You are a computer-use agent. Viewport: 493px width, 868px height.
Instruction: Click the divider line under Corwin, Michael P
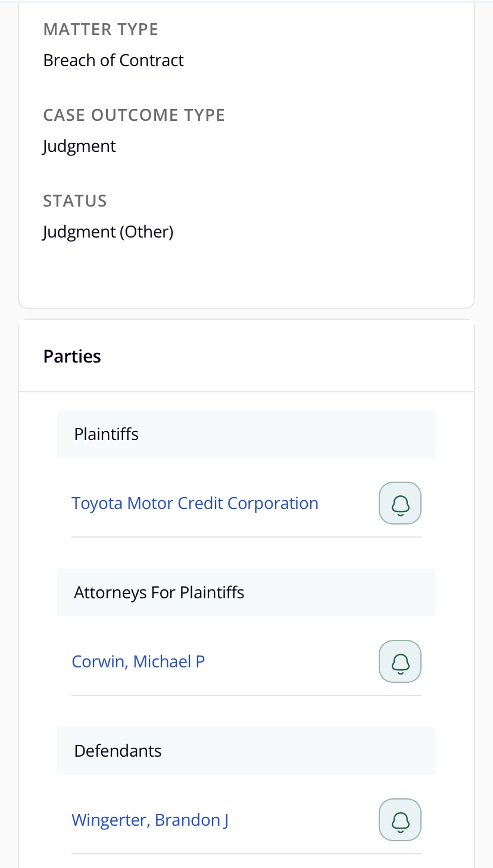[x=246, y=695]
